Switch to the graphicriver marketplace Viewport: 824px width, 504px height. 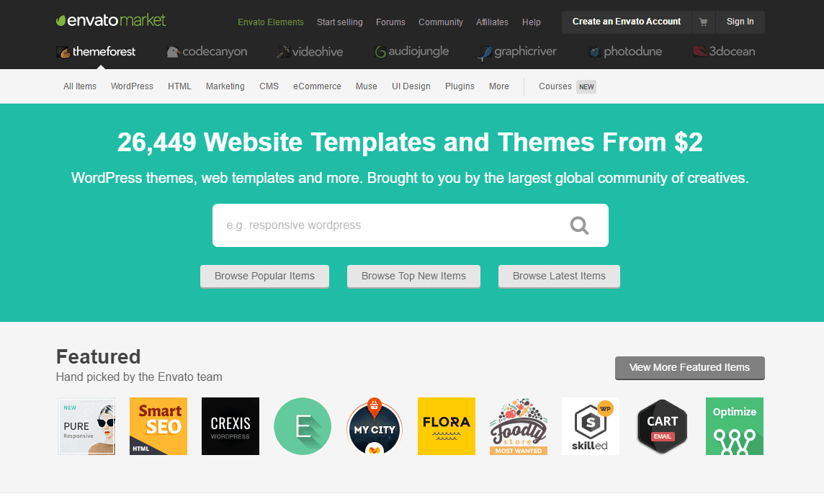coord(516,52)
